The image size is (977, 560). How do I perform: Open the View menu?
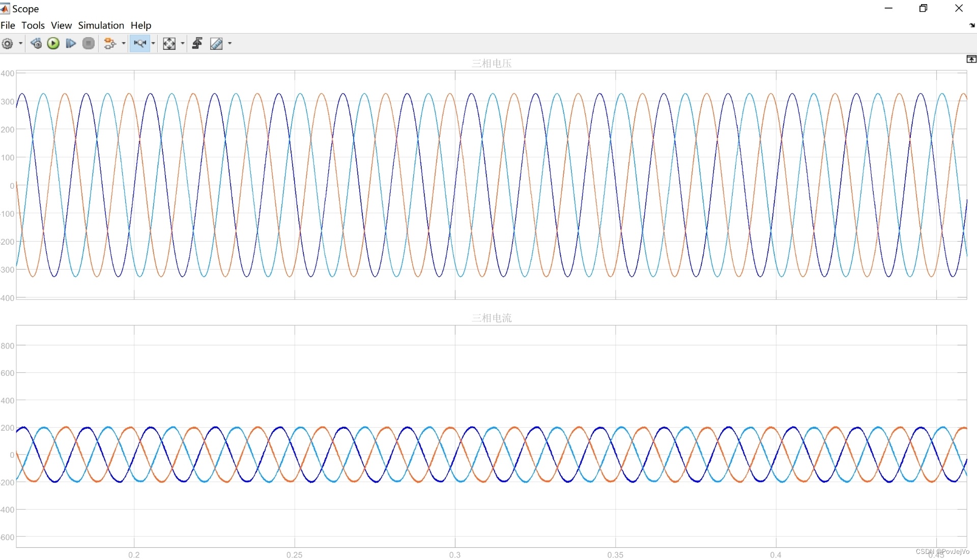pos(61,25)
